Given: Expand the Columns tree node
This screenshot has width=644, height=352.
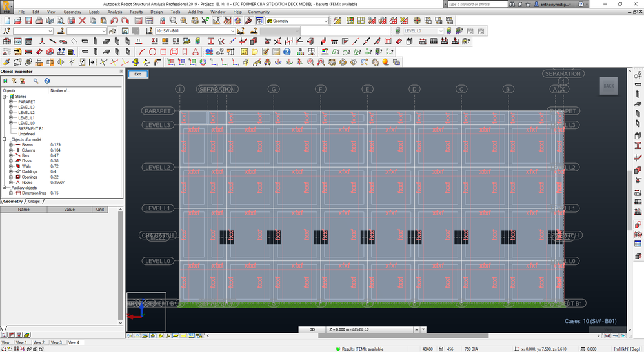Looking at the screenshot, I should click(11, 150).
